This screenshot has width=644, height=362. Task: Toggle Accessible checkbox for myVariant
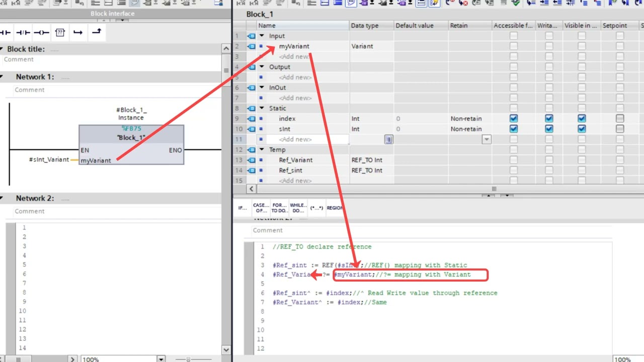pos(513,46)
